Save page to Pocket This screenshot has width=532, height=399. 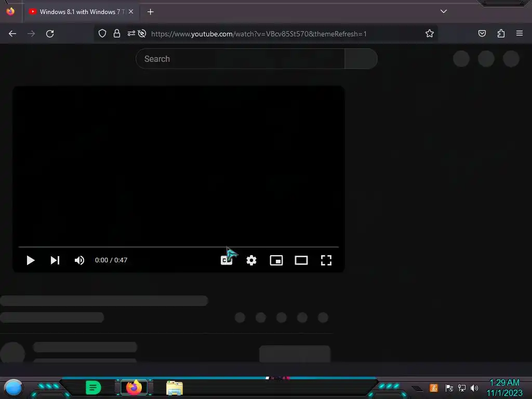(482, 33)
